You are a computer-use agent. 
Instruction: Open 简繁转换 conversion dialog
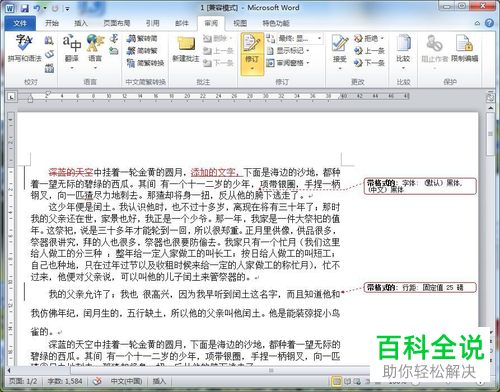(145, 63)
